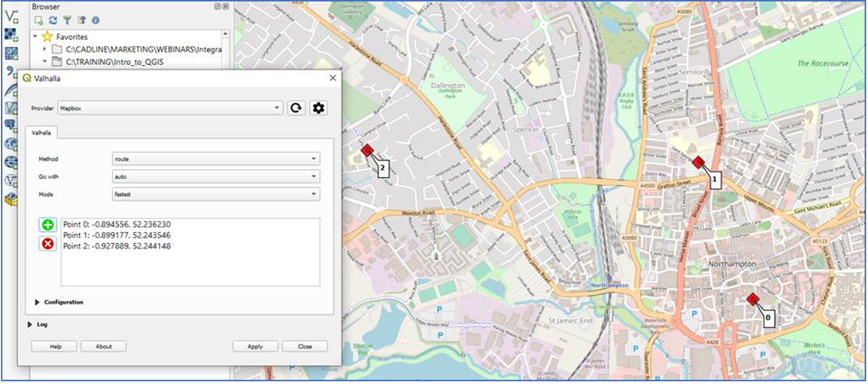Refresh the Browser panel
This screenshot has width=868, height=384.
(x=52, y=20)
